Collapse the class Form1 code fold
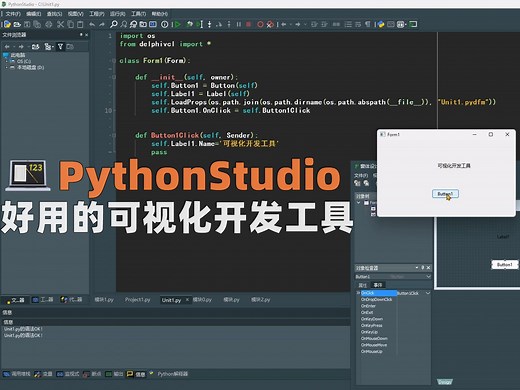 click(x=113, y=61)
